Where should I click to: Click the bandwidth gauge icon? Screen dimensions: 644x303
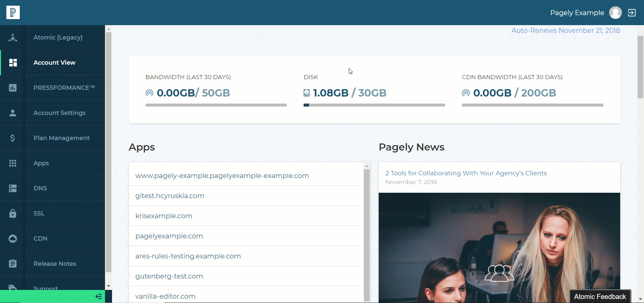point(149,93)
